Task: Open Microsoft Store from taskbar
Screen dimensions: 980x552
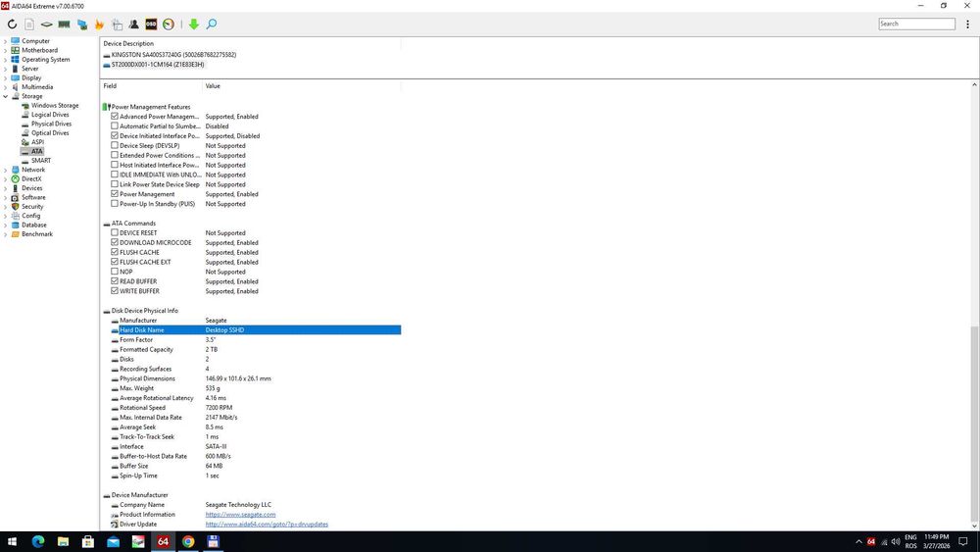Action: (88, 541)
